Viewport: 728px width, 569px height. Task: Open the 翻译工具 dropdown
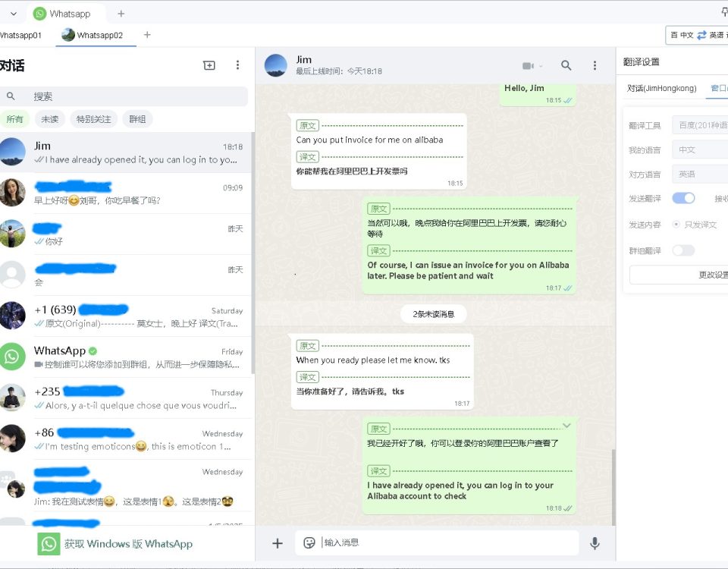(700, 125)
